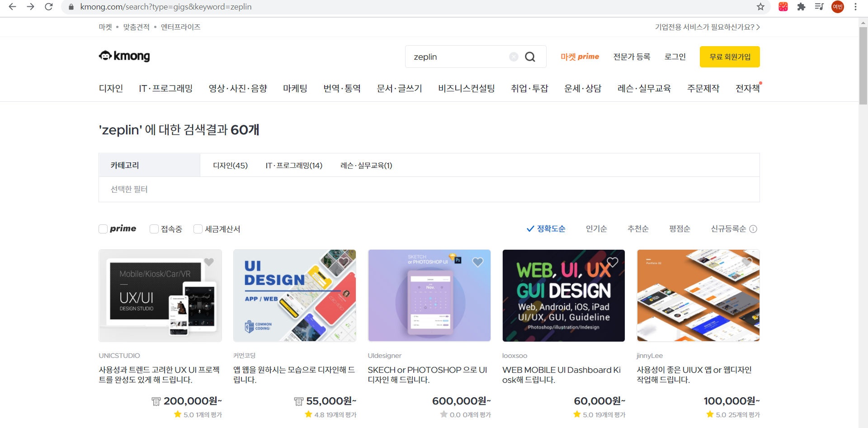Click the receipt icon beside 200,000원

coord(156,401)
